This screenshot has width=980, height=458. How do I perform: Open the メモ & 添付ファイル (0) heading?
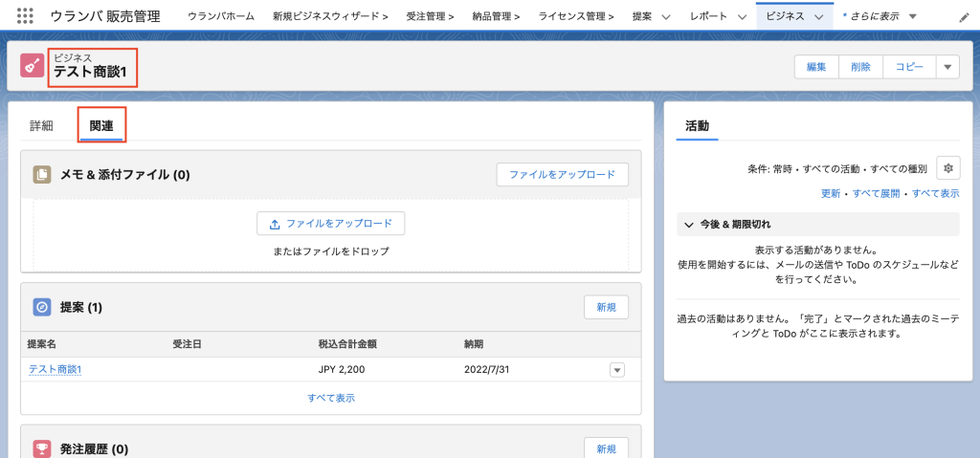coord(125,174)
